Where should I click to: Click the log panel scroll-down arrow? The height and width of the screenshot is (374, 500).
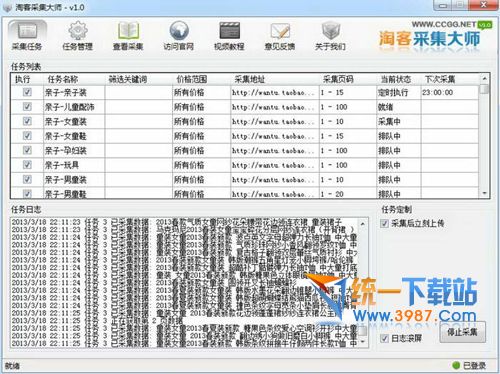[x=363, y=342]
